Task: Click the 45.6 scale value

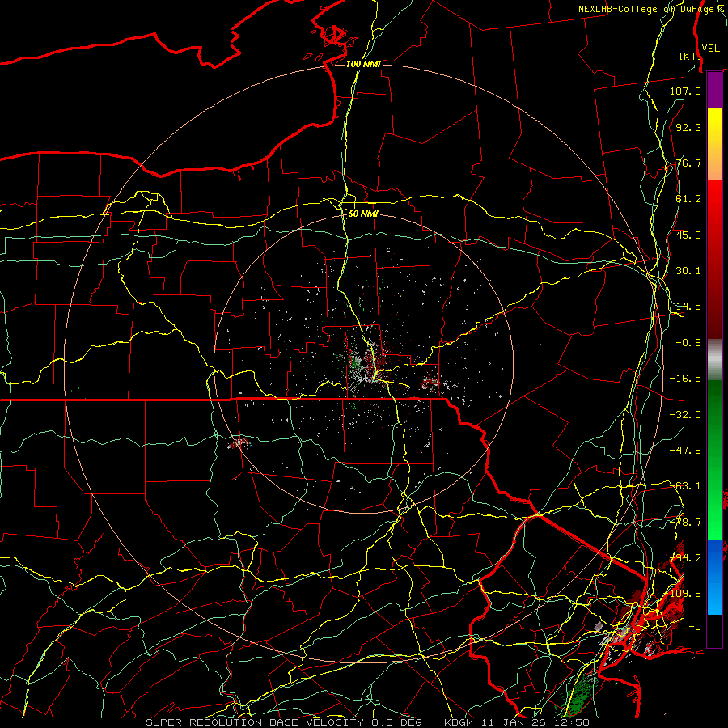Action: (x=688, y=235)
